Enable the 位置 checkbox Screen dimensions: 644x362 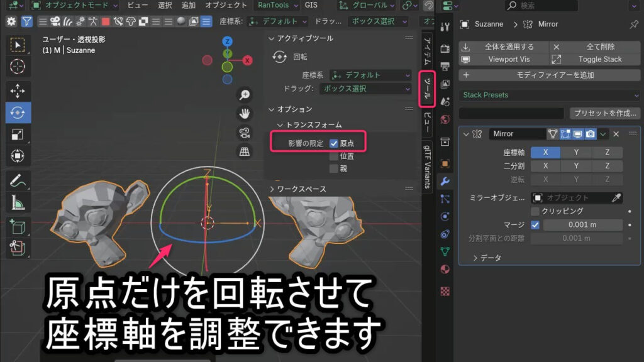[x=334, y=156]
